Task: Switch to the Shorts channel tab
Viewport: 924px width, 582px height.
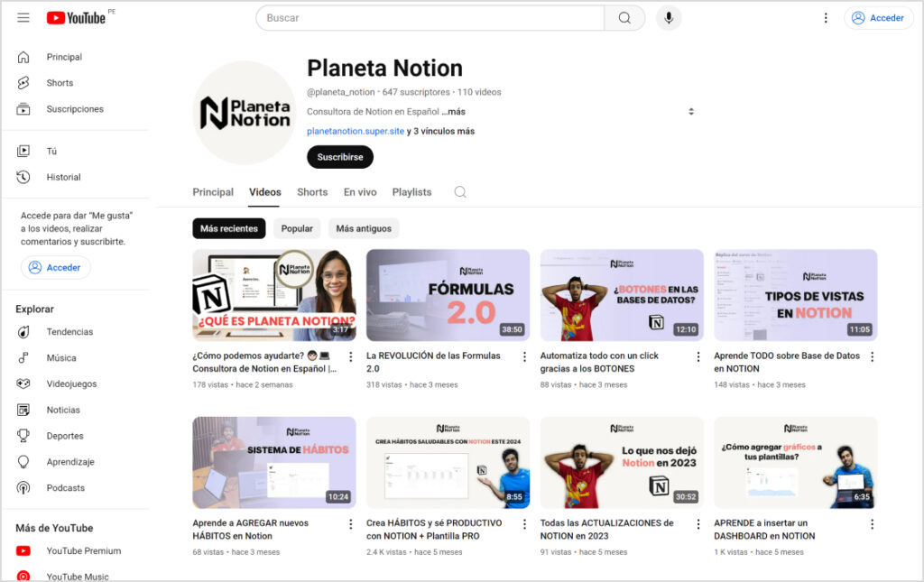Action: pos(312,192)
